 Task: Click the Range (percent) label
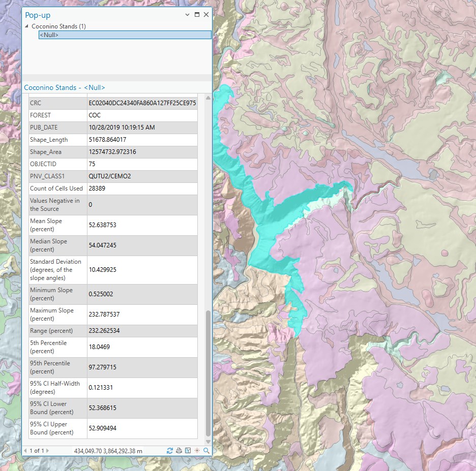[51, 331]
